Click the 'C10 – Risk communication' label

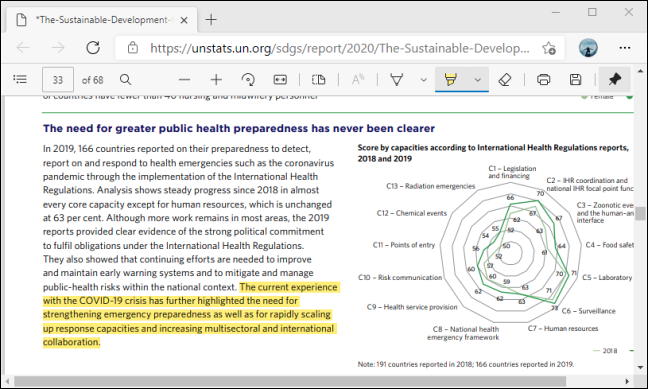coord(400,277)
